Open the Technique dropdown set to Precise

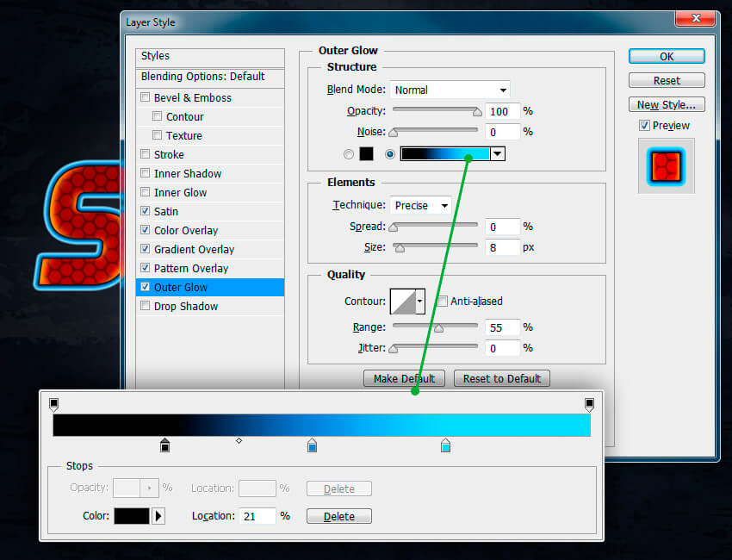coord(420,205)
